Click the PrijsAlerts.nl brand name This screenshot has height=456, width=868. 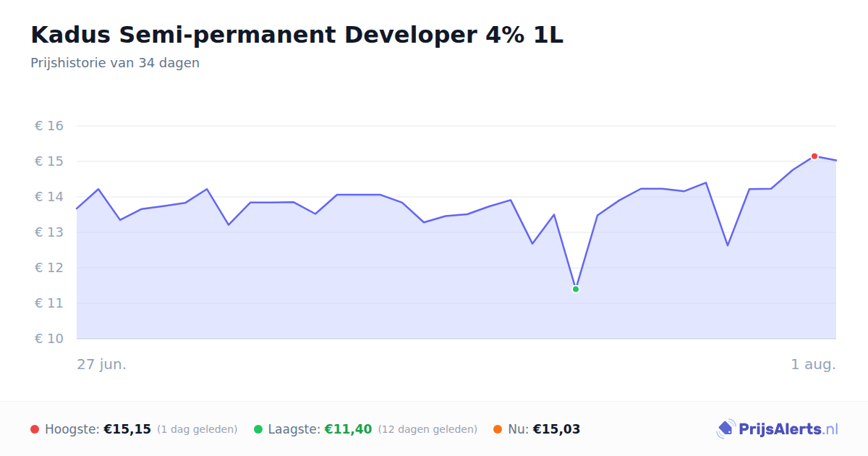[788, 429]
